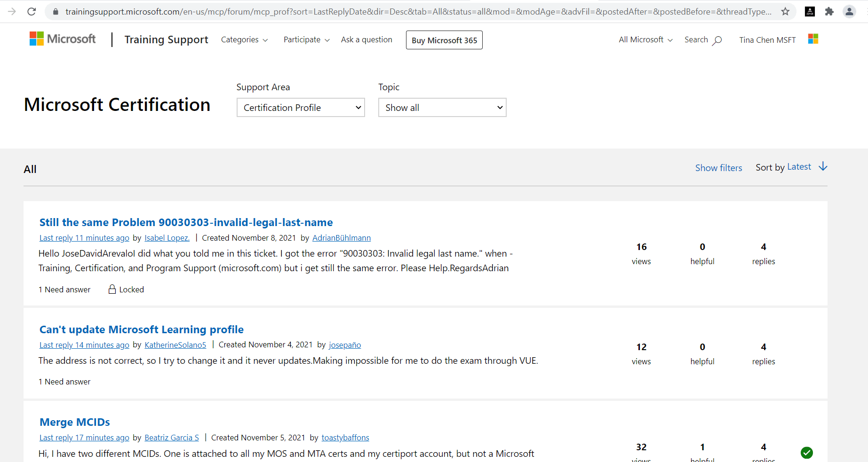This screenshot has height=462, width=868.
Task: Open josepaño profile link
Action: point(345,345)
